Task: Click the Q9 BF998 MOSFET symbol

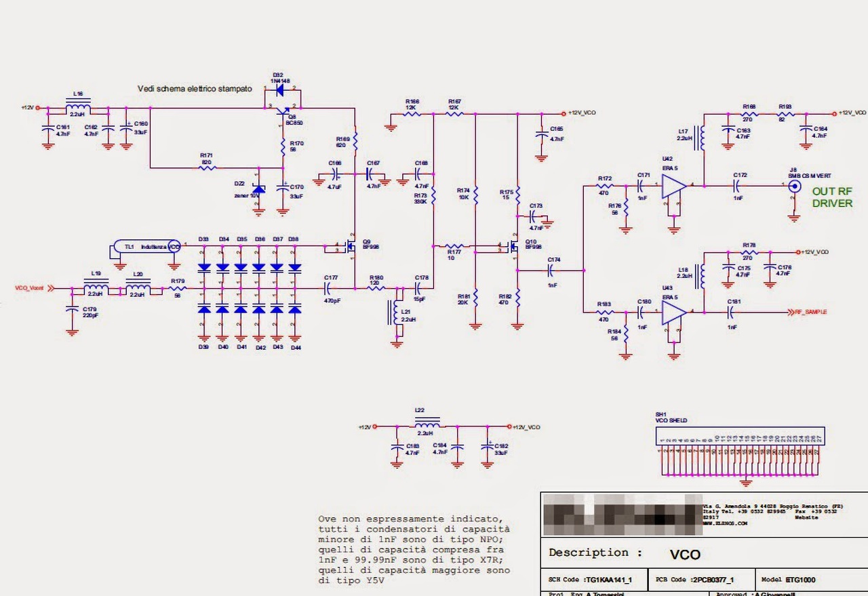Action: tap(350, 247)
